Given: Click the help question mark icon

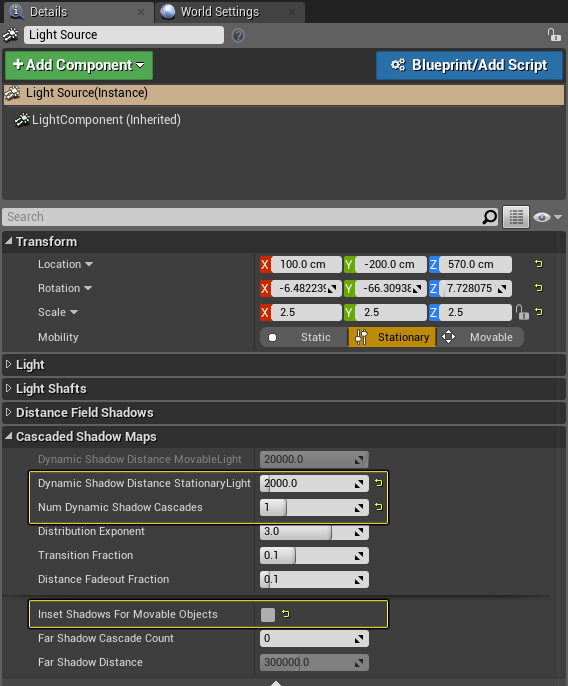Looking at the screenshot, I should [238, 35].
